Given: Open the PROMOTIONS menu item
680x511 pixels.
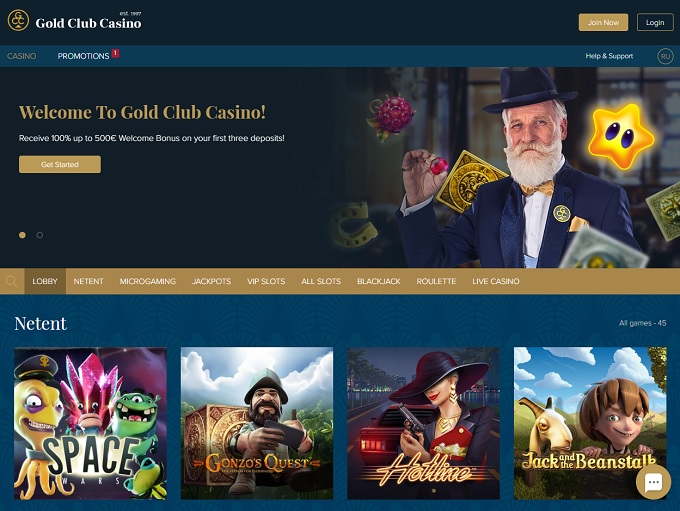Looking at the screenshot, I should pyautogui.click(x=83, y=56).
